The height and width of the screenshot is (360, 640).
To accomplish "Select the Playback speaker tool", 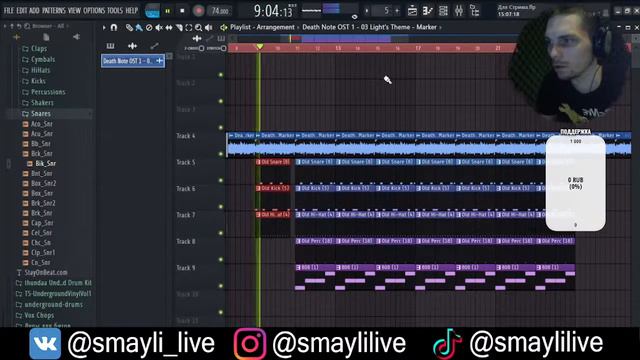I will click(209, 27).
